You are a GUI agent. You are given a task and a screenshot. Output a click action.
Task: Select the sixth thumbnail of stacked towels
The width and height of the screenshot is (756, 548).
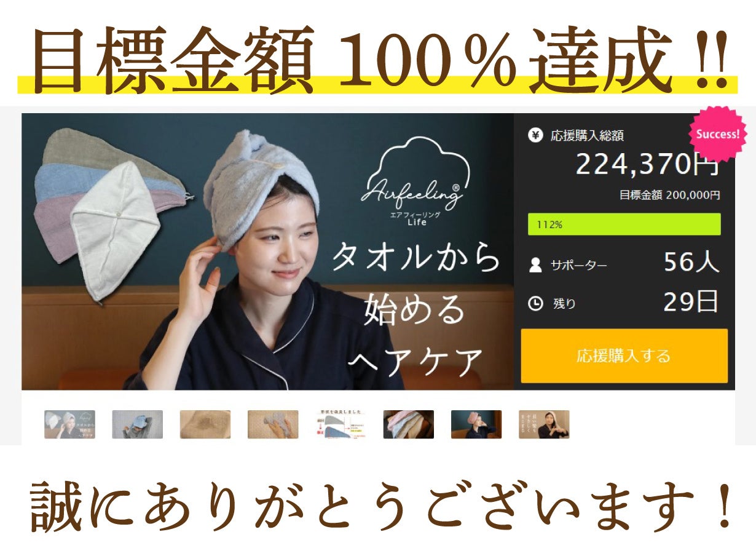[x=409, y=424]
